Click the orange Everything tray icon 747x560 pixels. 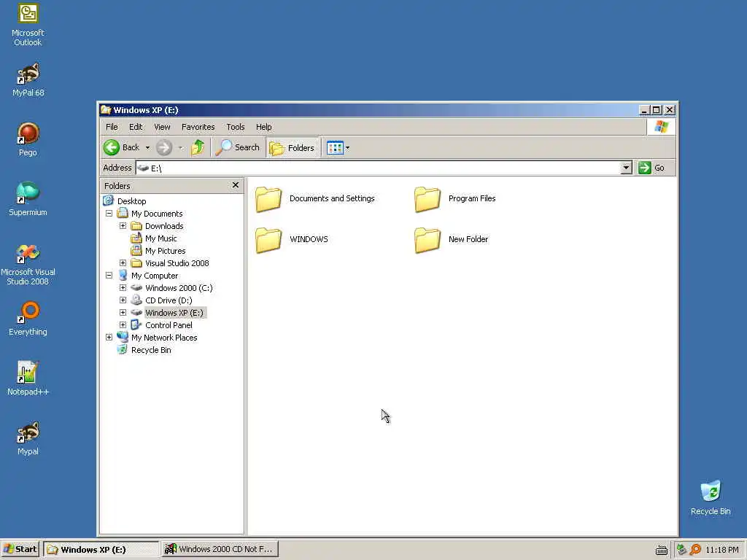(x=695, y=550)
